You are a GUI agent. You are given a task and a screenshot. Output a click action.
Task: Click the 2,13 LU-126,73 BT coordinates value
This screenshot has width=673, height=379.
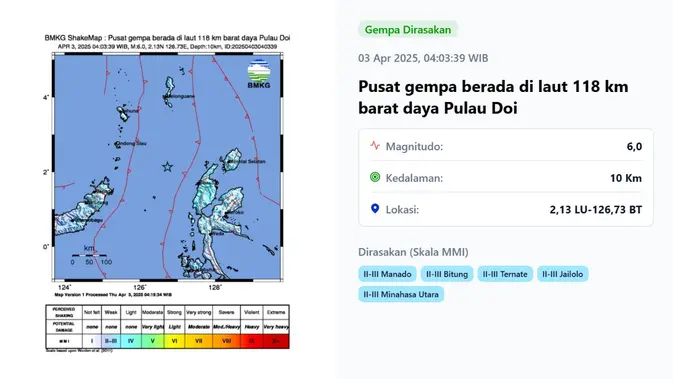(x=596, y=209)
